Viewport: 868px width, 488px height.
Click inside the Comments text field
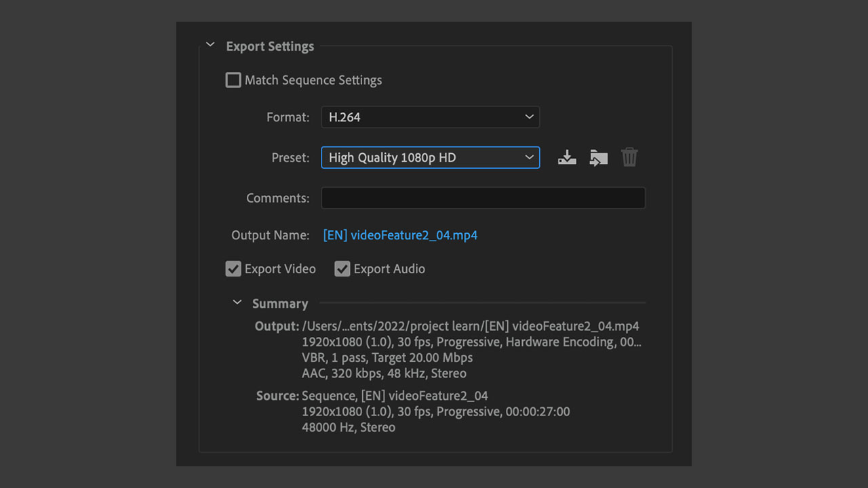click(483, 198)
